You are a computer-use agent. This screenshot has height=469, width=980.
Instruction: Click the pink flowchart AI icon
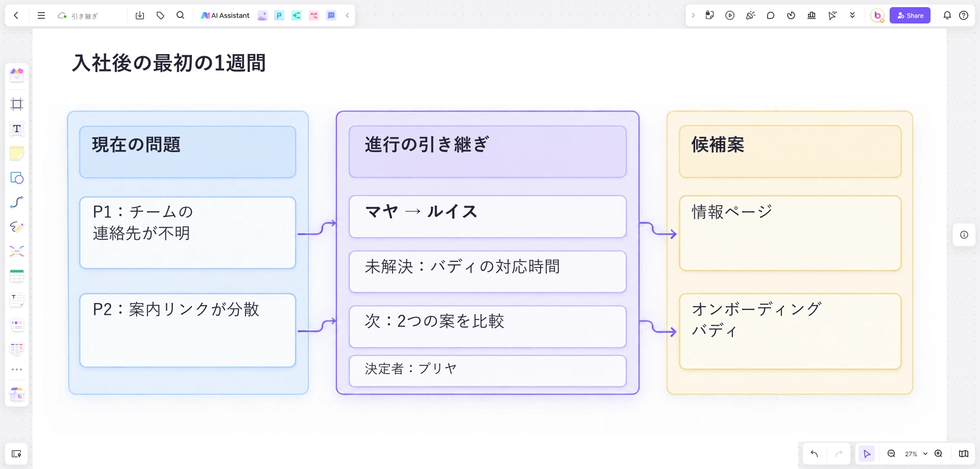click(314, 15)
